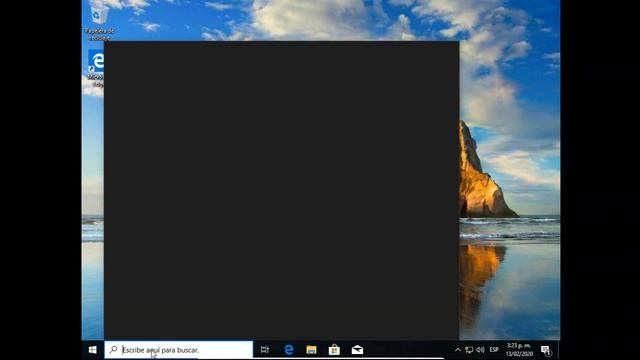
Task: Switch the ESP input language indicator
Action: 494,350
